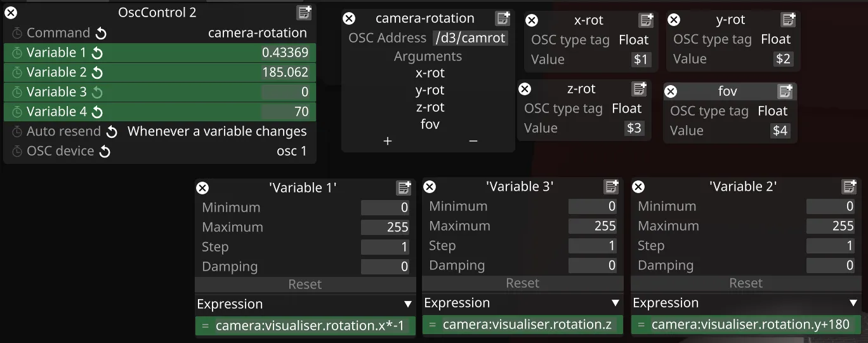Open x-rot OSC type tag Float selector
Image resolution: width=868 pixels, height=343 pixels.
[633, 39]
